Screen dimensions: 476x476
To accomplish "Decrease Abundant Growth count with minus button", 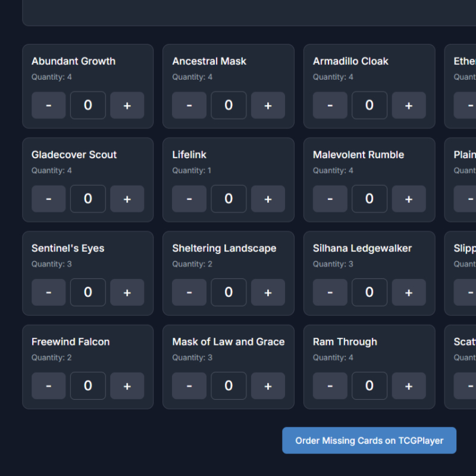I will pos(48,105).
